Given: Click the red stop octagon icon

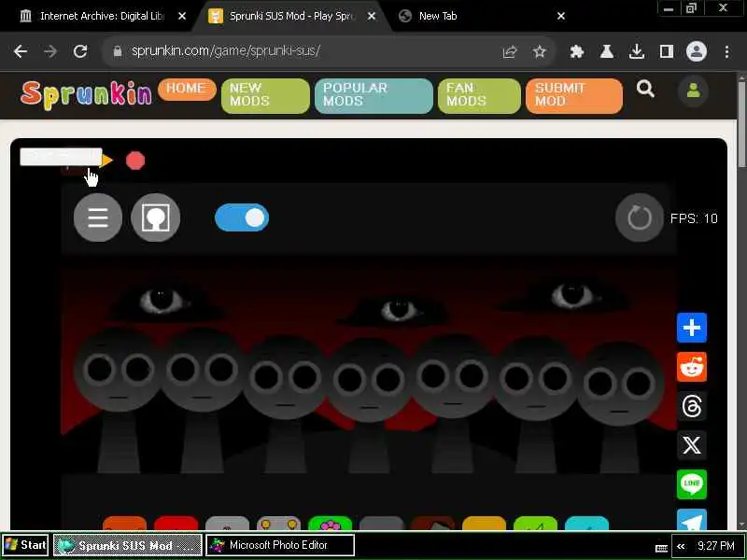Looking at the screenshot, I should pos(135,161).
